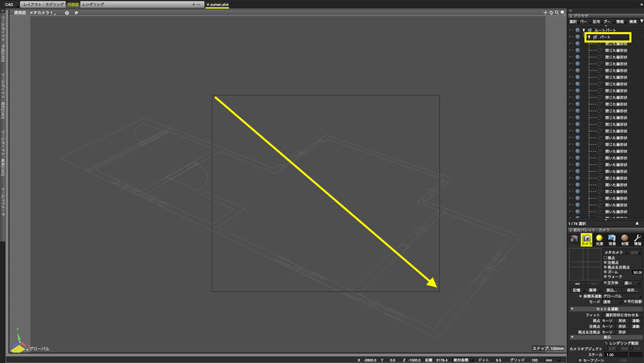Click the render sphere beside パート
Screen dimensions: 644x363
coord(578,37)
